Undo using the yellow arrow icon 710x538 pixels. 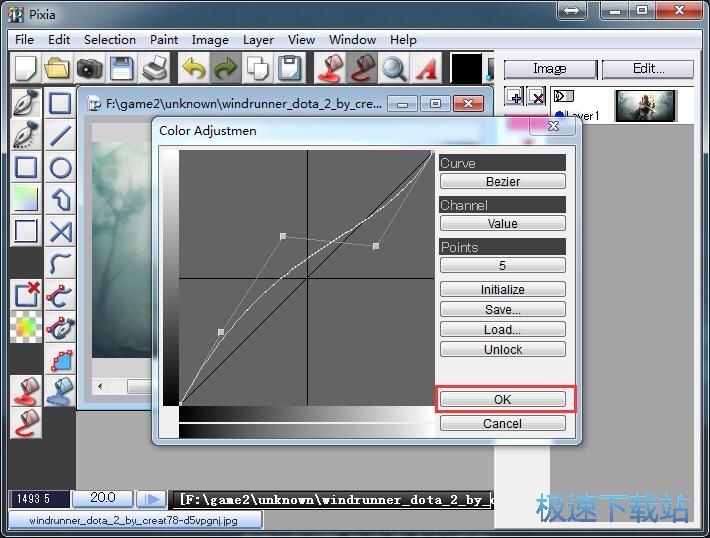(194, 68)
